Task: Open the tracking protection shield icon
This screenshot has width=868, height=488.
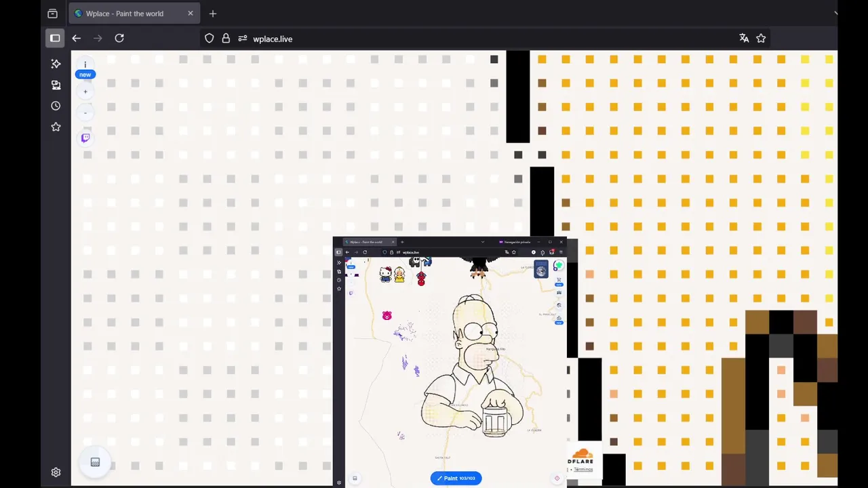Action: click(x=210, y=39)
